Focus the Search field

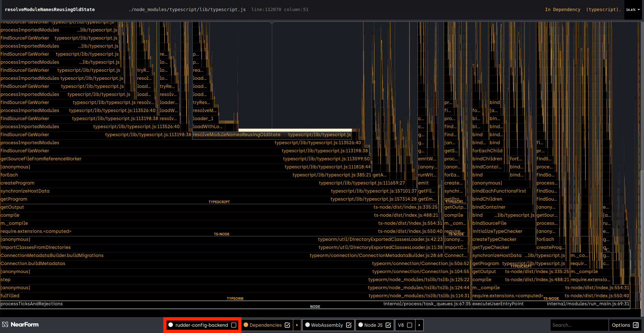click(x=579, y=325)
